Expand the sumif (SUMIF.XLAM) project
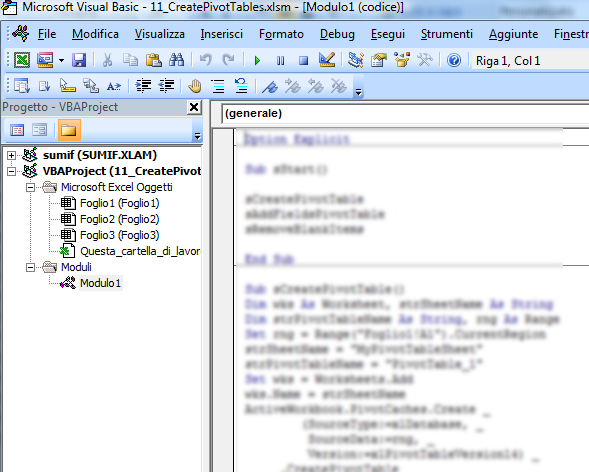 pyautogui.click(x=11, y=155)
